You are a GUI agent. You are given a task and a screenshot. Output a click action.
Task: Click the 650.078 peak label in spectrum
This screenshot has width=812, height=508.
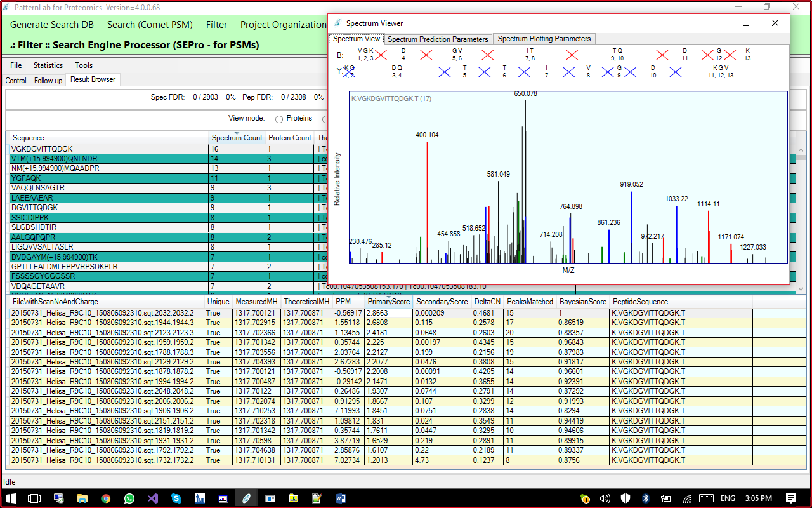click(x=525, y=94)
